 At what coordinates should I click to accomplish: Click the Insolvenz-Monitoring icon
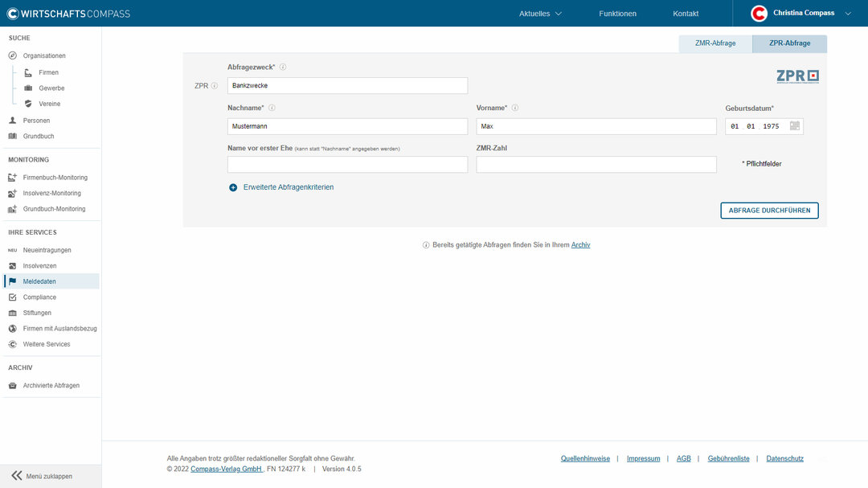point(13,193)
